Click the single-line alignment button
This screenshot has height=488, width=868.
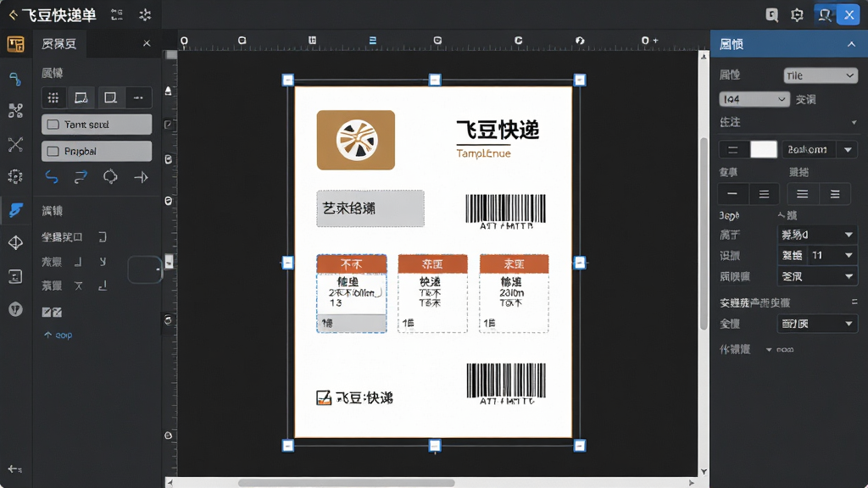[x=732, y=194]
